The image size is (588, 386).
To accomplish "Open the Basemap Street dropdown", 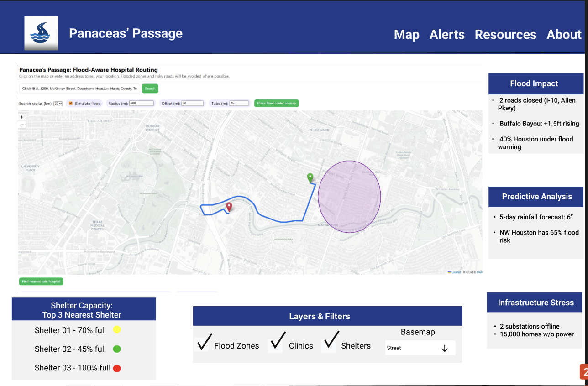I will click(x=420, y=348).
